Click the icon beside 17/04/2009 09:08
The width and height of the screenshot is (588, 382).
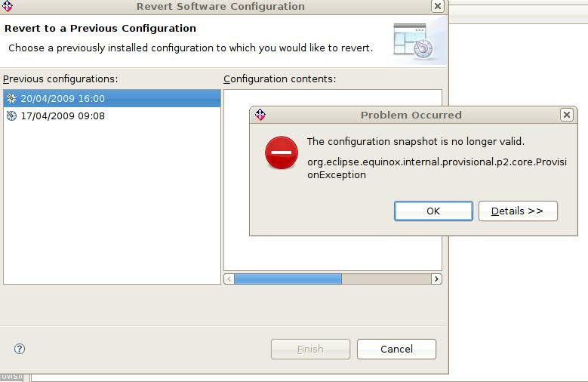11,116
